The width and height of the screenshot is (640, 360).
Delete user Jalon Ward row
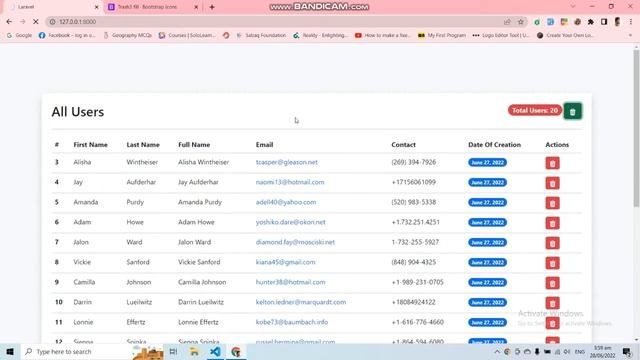[x=552, y=243]
